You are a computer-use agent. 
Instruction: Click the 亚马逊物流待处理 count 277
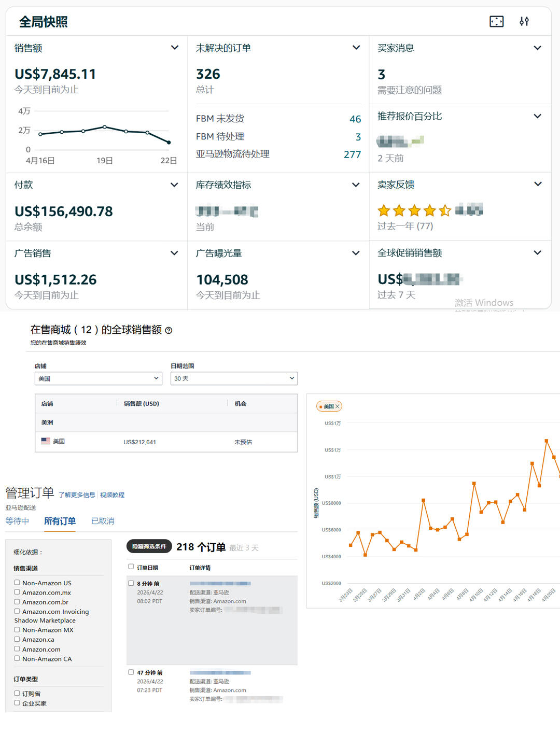point(353,154)
